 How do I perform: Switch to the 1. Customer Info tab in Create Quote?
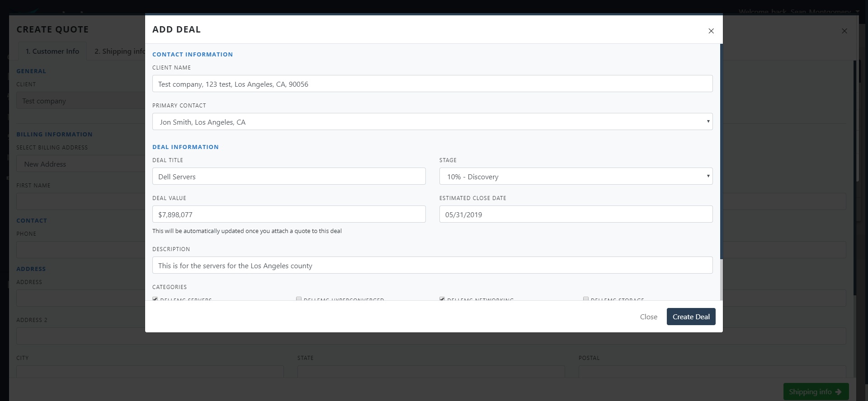tap(52, 51)
